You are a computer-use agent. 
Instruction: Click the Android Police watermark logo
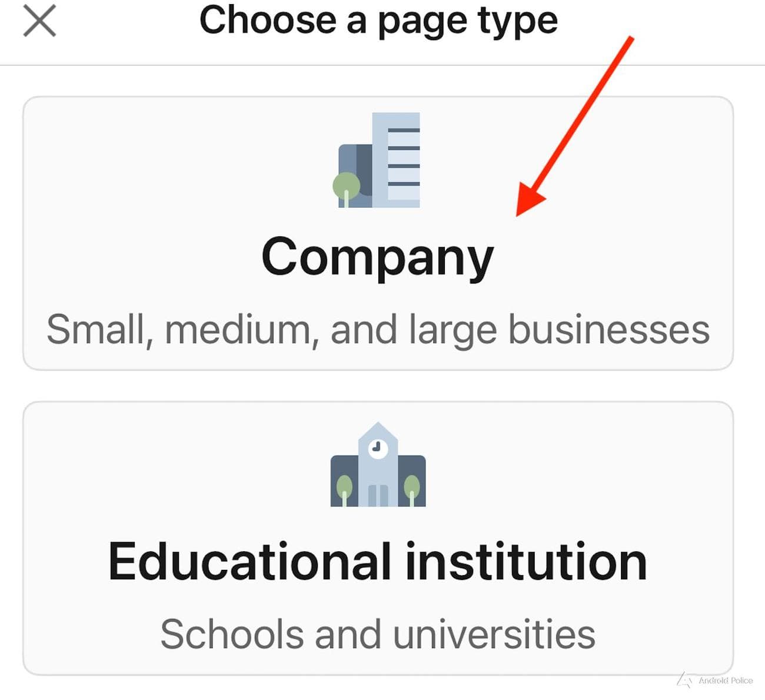684,680
